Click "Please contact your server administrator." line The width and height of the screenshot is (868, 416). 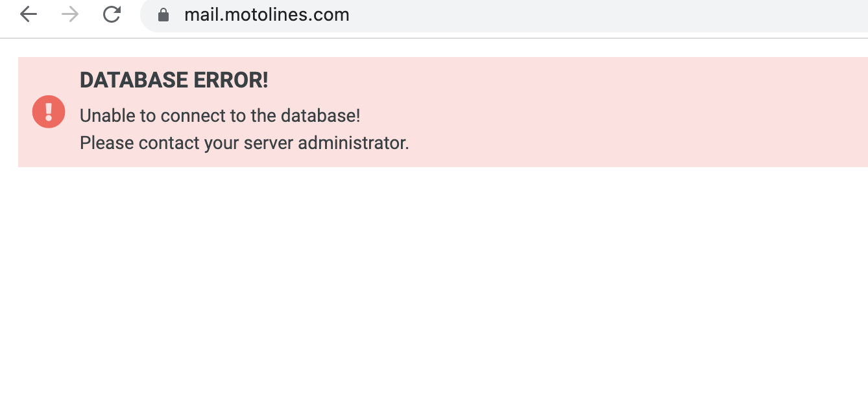[244, 143]
